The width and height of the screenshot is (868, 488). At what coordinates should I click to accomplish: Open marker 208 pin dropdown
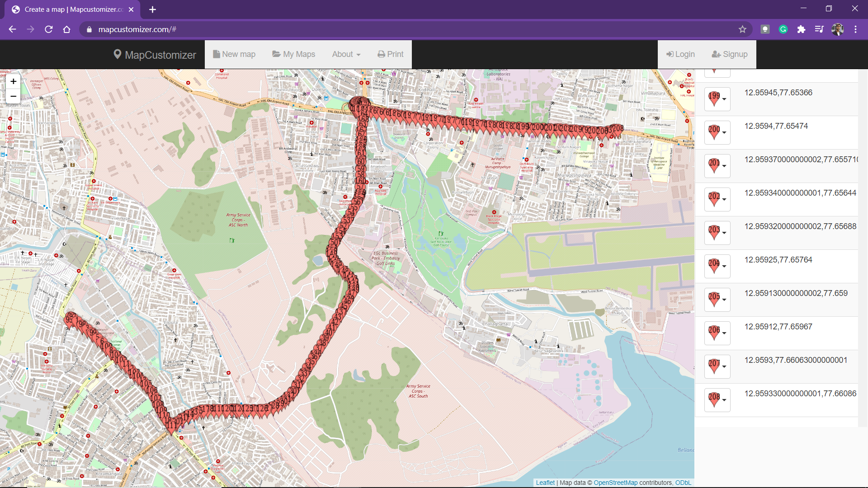pos(717,400)
